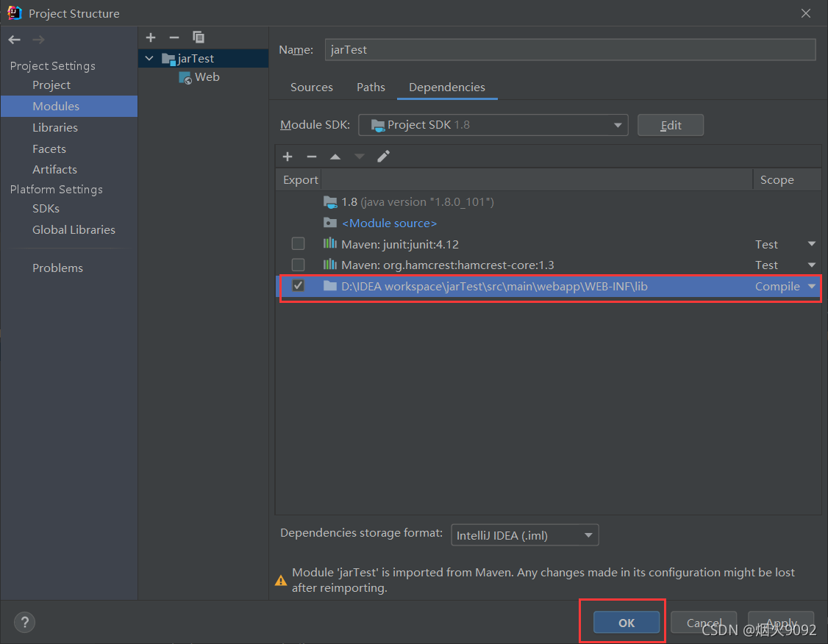Image resolution: width=828 pixels, height=644 pixels.
Task: Add a new module with plus icon above jarTest
Action: pyautogui.click(x=151, y=37)
